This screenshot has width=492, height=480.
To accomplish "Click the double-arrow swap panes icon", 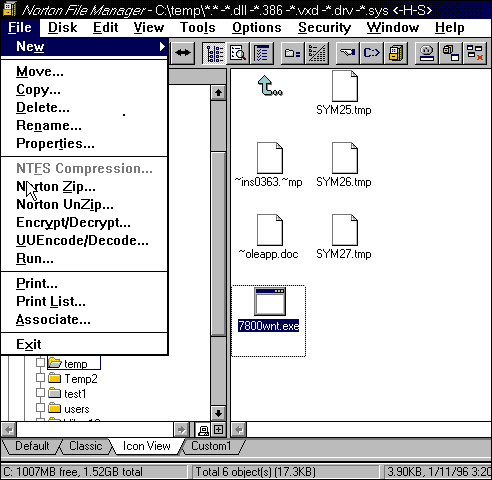I will (182, 53).
